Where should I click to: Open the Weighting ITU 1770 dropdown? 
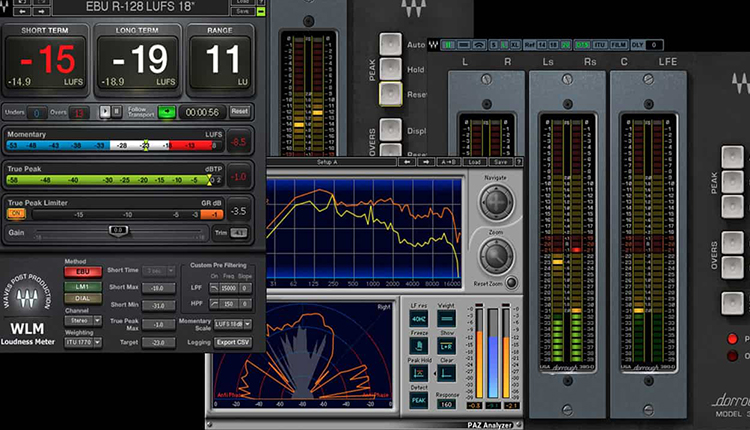[x=83, y=342]
